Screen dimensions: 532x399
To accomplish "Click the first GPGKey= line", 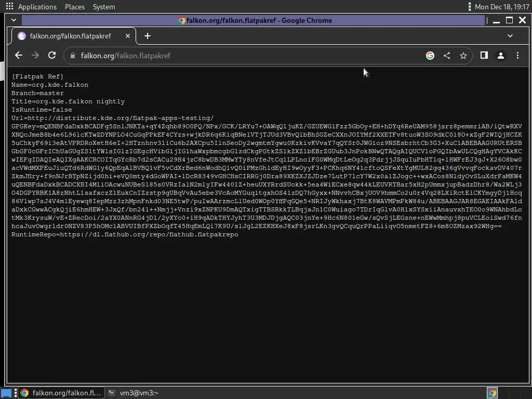I will (x=267, y=126).
